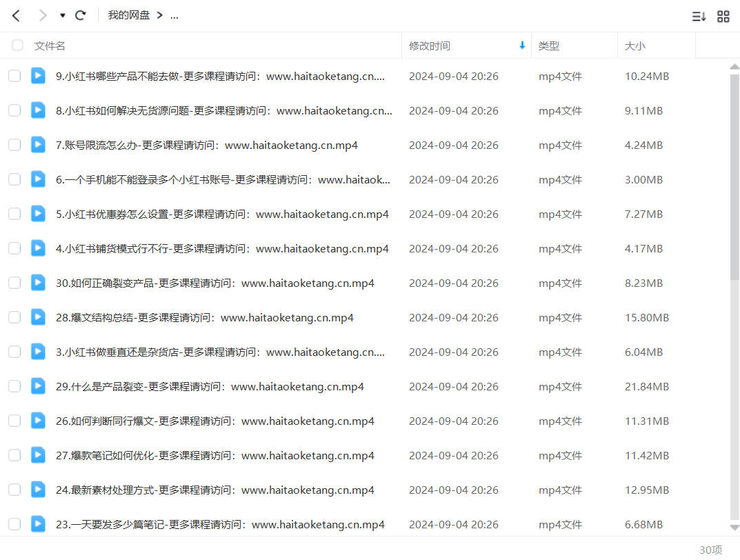
Task: Click video icon of 8.小红书如何解决无货源问题
Action: [38, 110]
